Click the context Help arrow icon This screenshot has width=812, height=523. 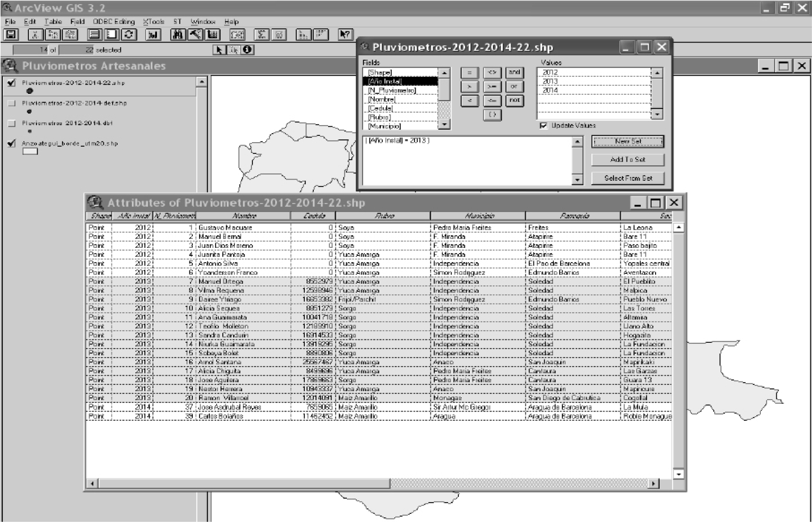345,35
